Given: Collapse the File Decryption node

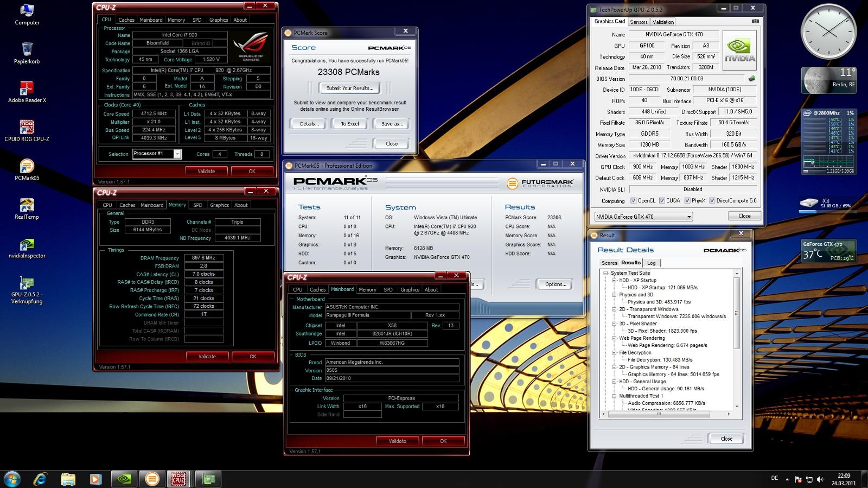Looking at the screenshot, I should pyautogui.click(x=615, y=352).
